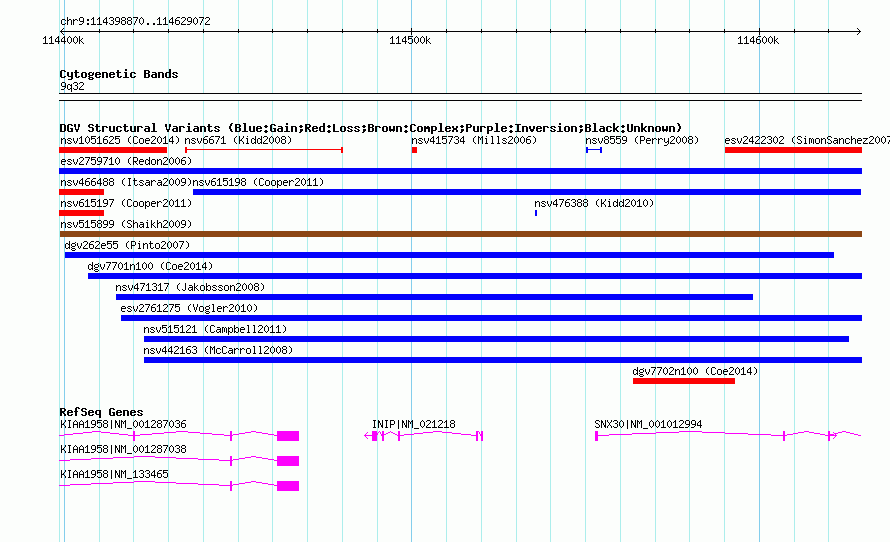Image resolution: width=890 pixels, height=542 pixels.
Task: Click the nsv466488 (Itsara2009) red loss bar
Action: click(81, 192)
